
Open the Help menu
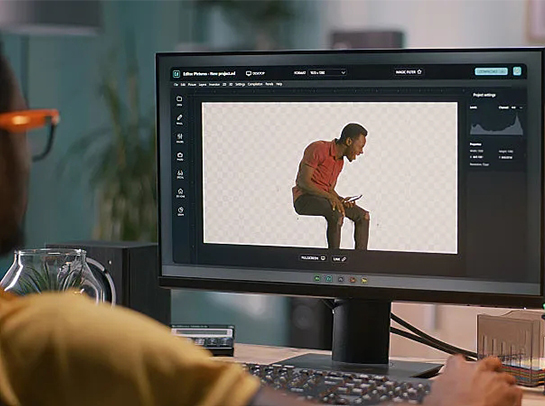(x=279, y=84)
